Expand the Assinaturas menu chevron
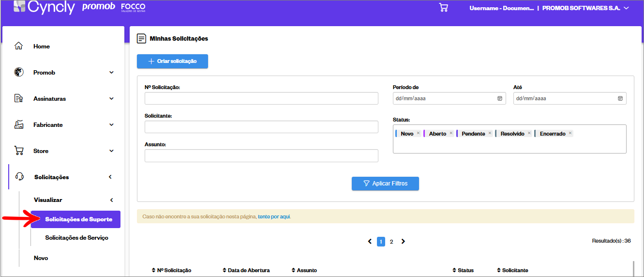 tap(111, 98)
